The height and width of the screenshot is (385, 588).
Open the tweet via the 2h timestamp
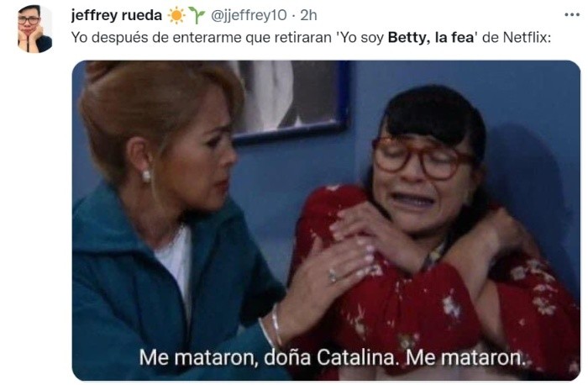pos(308,15)
